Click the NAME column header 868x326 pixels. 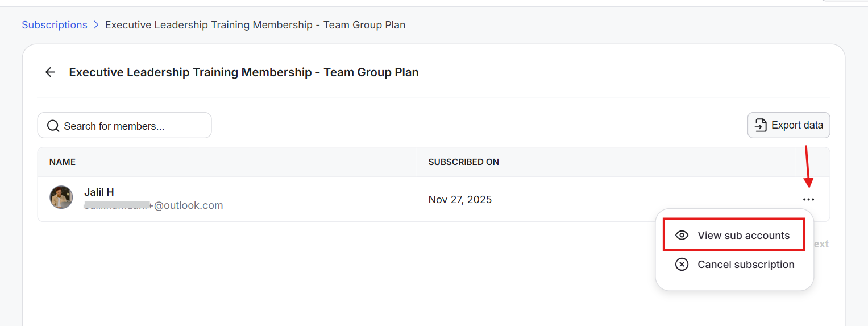pos(63,162)
